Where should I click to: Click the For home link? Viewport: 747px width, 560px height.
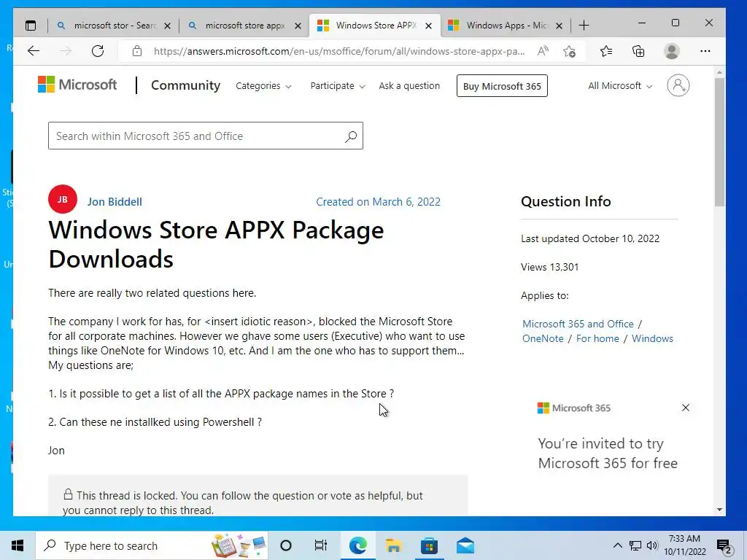point(597,338)
